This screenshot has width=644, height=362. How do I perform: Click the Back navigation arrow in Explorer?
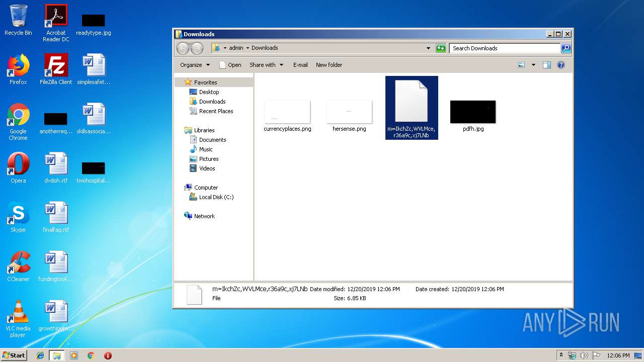point(183,48)
